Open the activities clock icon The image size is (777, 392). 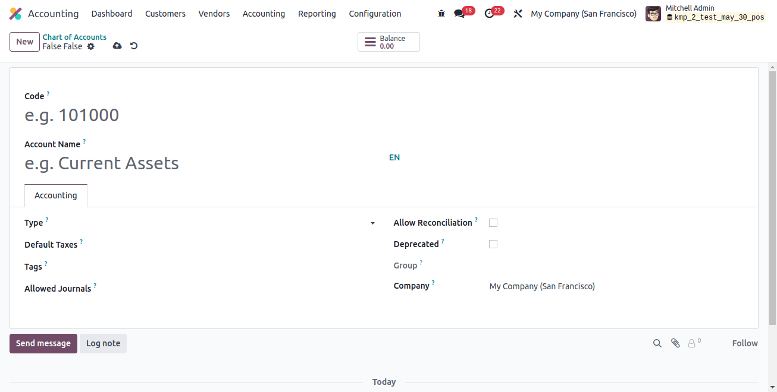[489, 14]
